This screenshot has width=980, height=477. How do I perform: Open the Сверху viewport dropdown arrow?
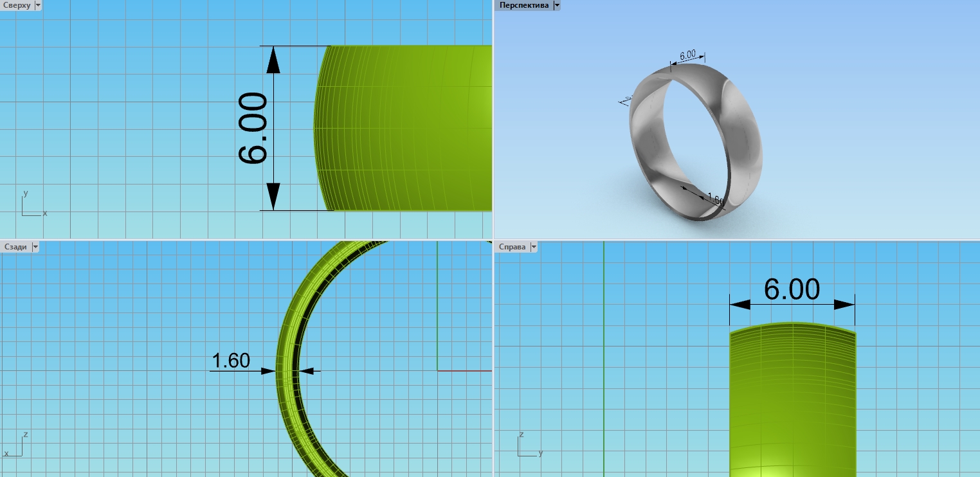[x=37, y=5]
